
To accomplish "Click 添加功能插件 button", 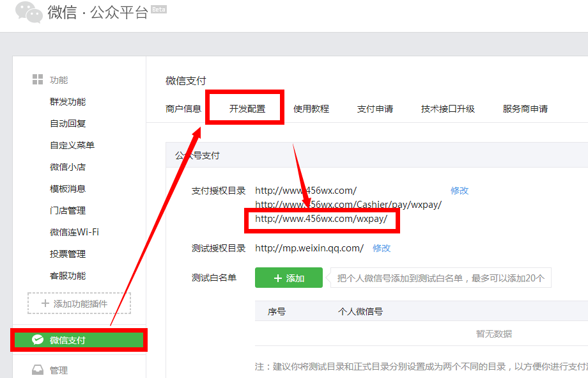I will point(79,303).
